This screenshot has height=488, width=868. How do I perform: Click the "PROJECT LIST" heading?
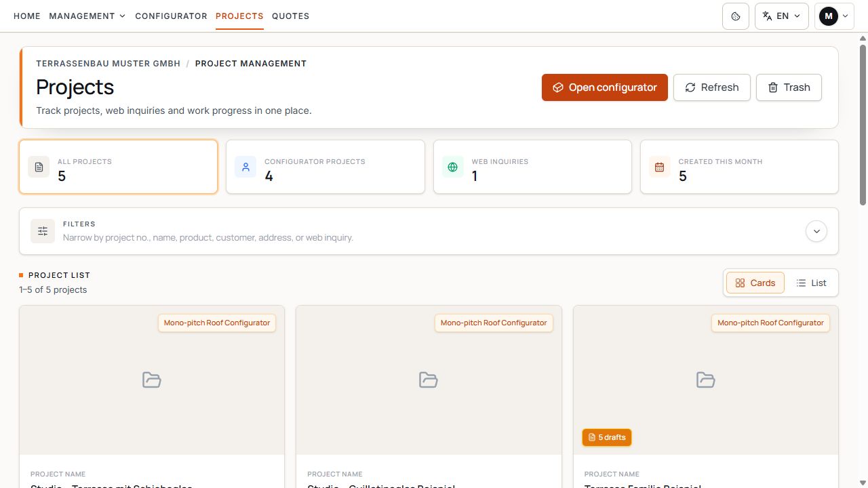(x=59, y=275)
